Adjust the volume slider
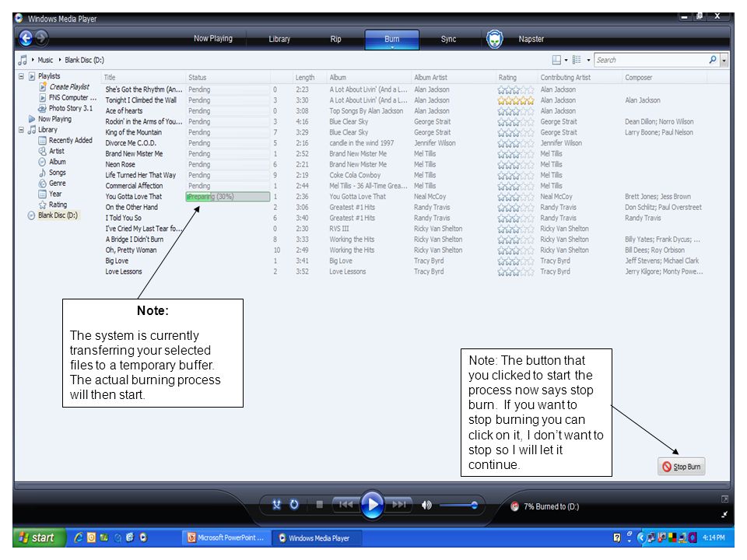Screen dimensions: 747x560 [x=458, y=506]
